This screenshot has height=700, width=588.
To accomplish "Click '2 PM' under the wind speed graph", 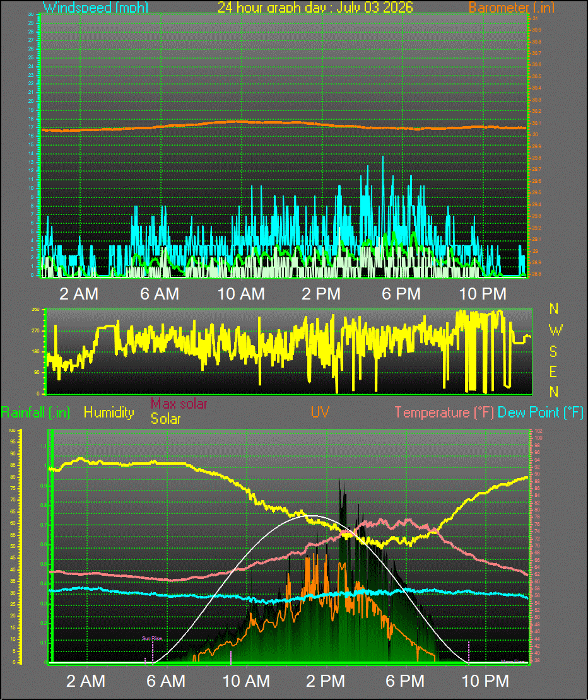I will pos(321,294).
